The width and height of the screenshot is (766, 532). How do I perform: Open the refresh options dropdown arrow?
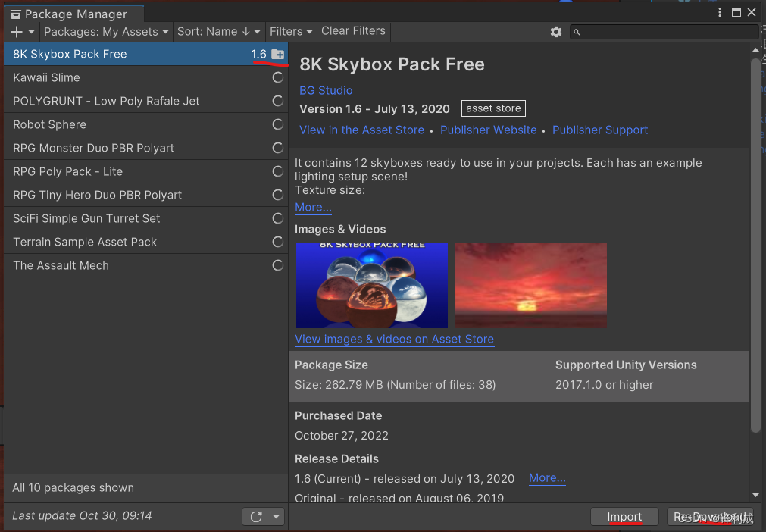click(276, 516)
